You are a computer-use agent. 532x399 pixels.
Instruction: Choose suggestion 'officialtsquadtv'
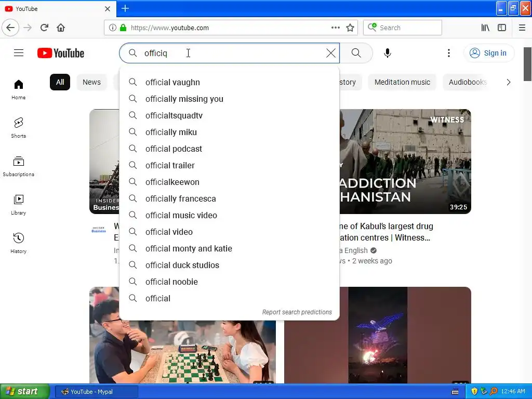tap(229, 115)
